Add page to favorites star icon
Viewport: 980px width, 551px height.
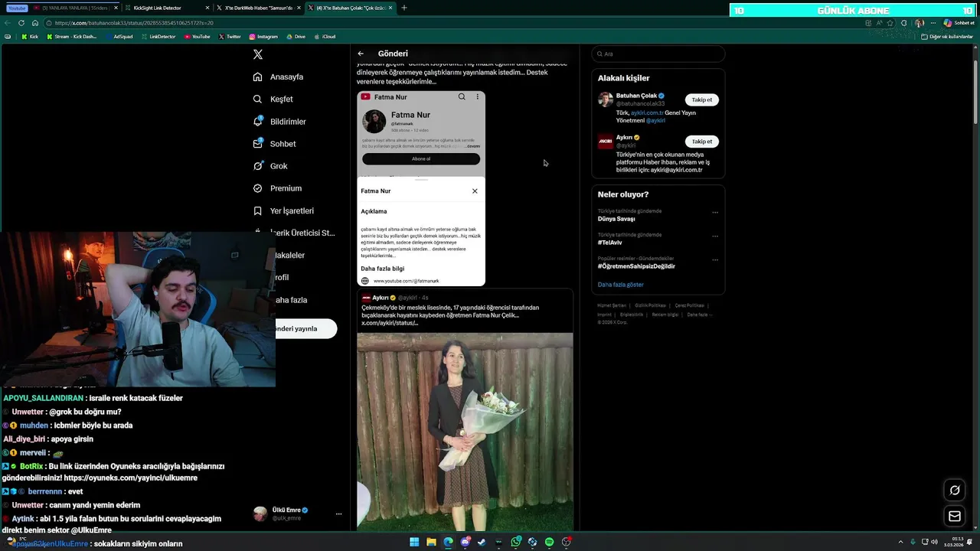(x=890, y=23)
